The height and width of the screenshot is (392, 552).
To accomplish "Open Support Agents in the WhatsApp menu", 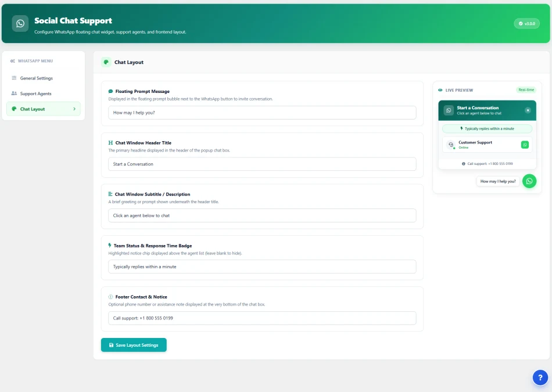I will 44,93.
